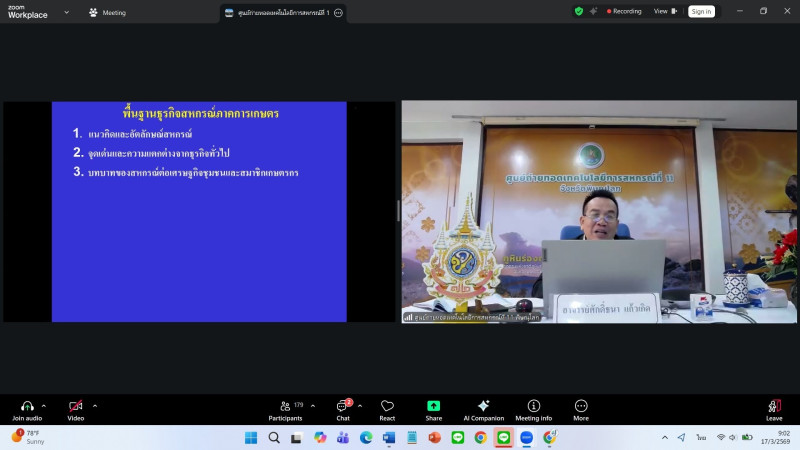800x450 pixels.
Task: Click the Sign in button
Action: pos(701,12)
